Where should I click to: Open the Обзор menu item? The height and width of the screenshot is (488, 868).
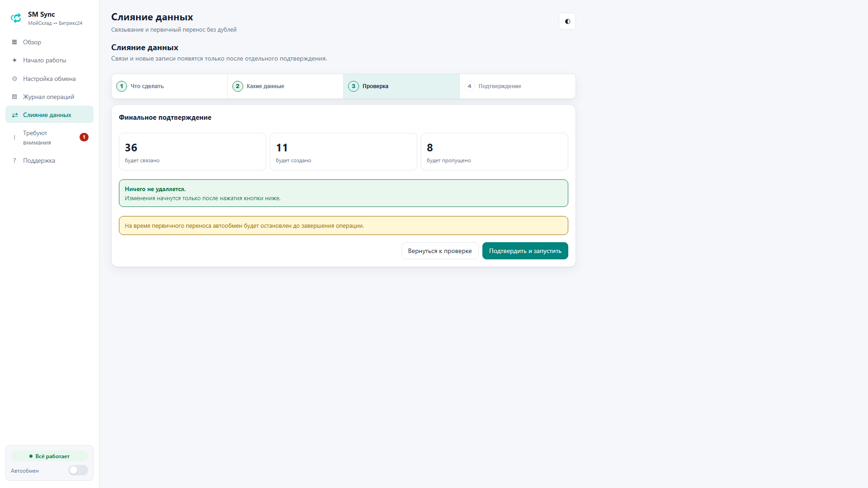tap(49, 42)
